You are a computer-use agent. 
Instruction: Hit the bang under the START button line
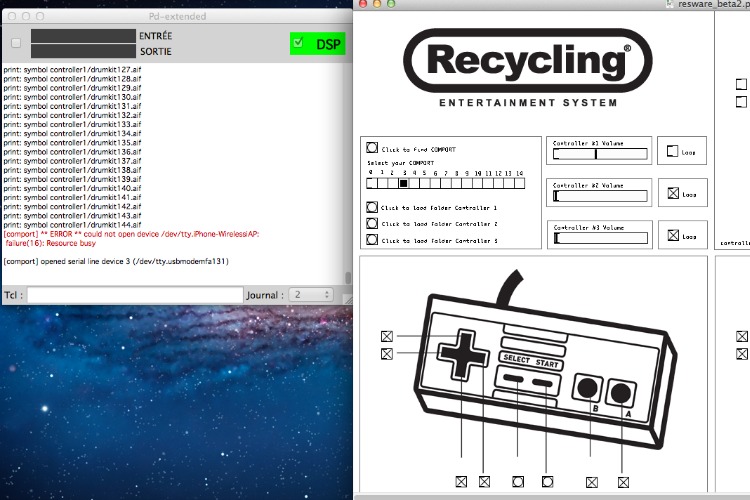[548, 481]
